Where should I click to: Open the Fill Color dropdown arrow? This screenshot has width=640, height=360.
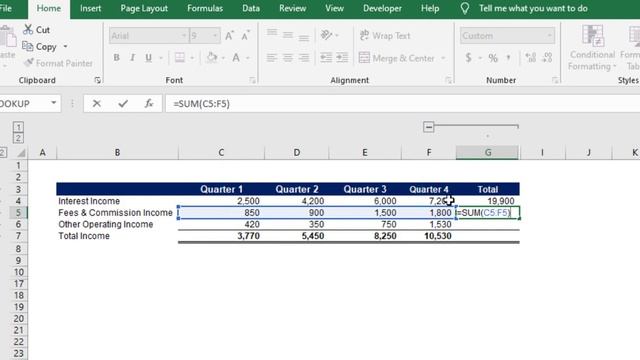[223, 58]
